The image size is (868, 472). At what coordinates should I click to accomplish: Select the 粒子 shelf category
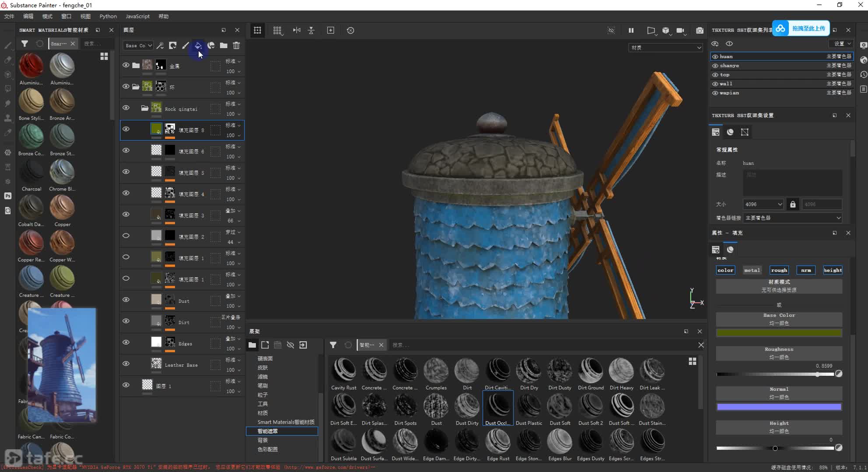click(262, 395)
